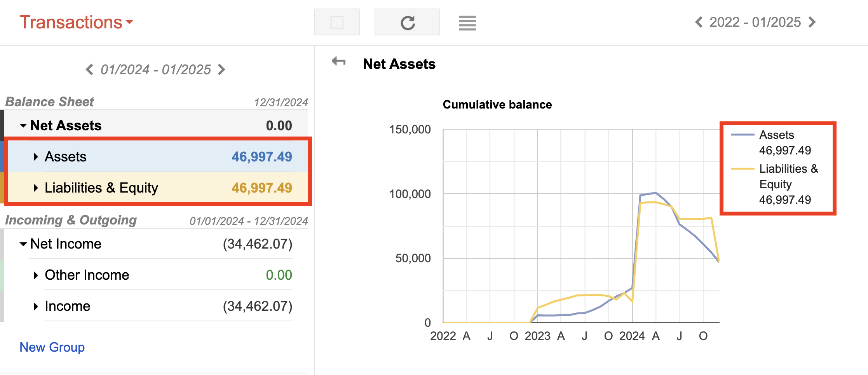Screen dimensions: 868x375
Task: Expand the Liabilities & Equity row
Action: click(x=35, y=188)
